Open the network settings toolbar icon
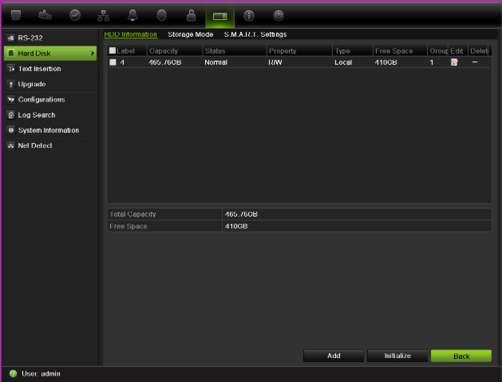Viewport: 502px width, 382px height. 103,15
